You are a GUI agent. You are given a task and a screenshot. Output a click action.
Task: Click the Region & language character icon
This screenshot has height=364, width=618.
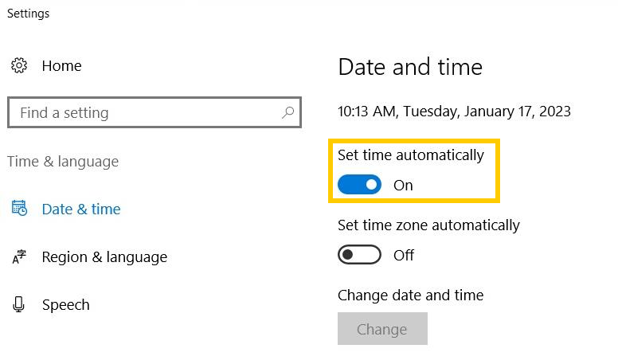19,256
